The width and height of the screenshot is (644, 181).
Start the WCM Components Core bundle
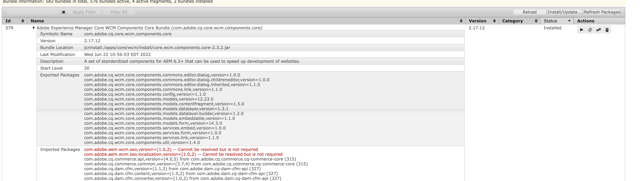pos(581,30)
